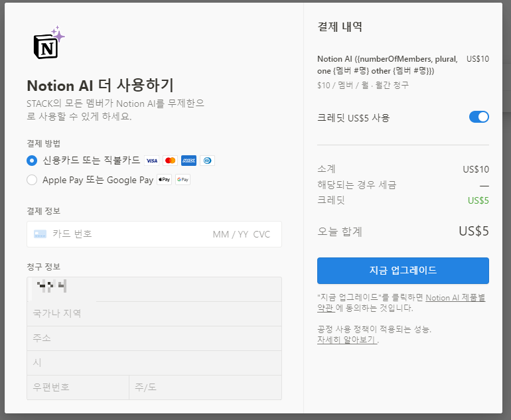Viewport: 511px width, 420px height.
Task: Click the Mastercard icon
Action: (x=170, y=161)
